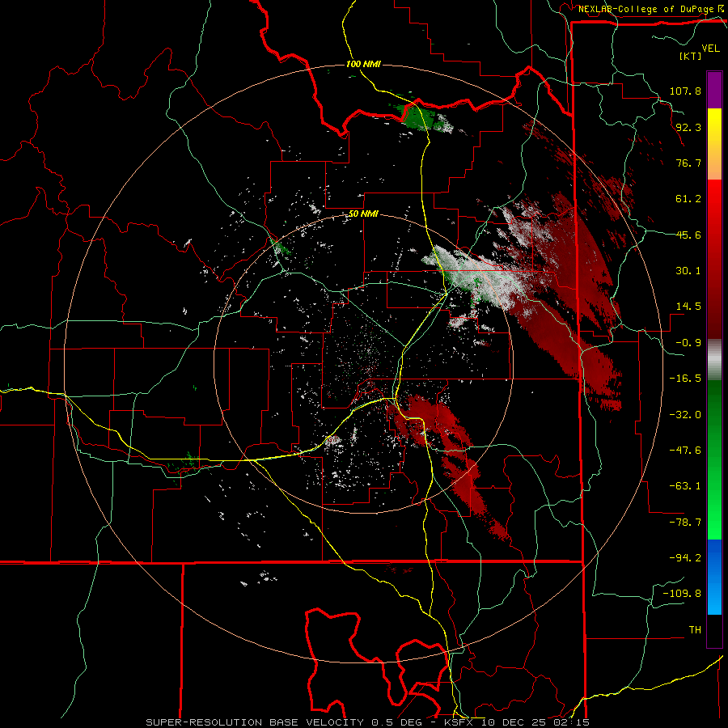Pick the gray near-zero segment of color bar
Screen dimensions: 728x728
714,360
